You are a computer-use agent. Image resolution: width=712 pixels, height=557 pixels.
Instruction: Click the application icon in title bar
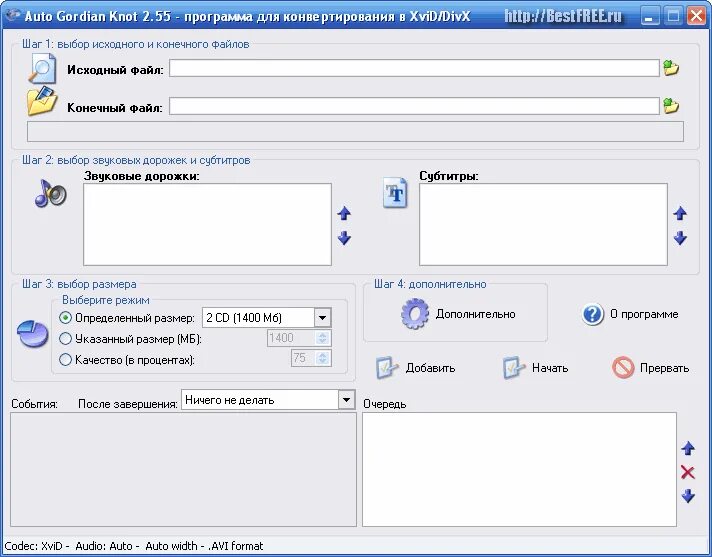(13, 15)
